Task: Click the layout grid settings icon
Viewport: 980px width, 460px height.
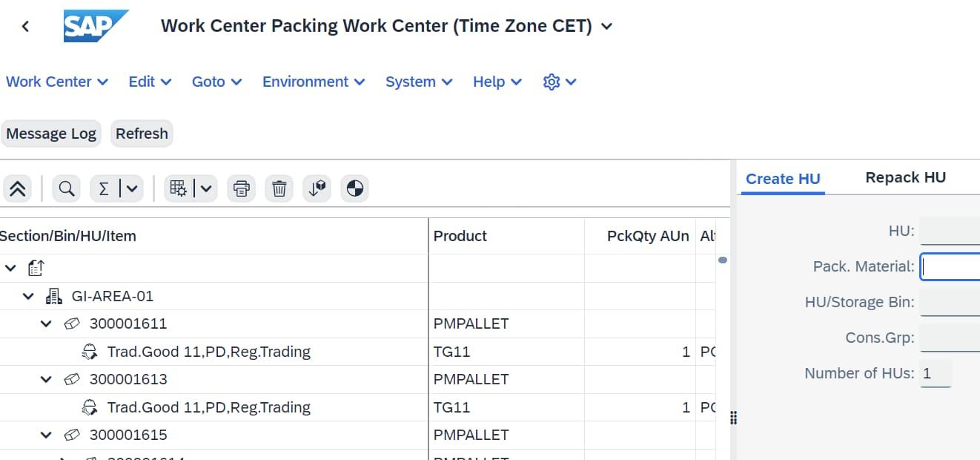Action: point(179,189)
